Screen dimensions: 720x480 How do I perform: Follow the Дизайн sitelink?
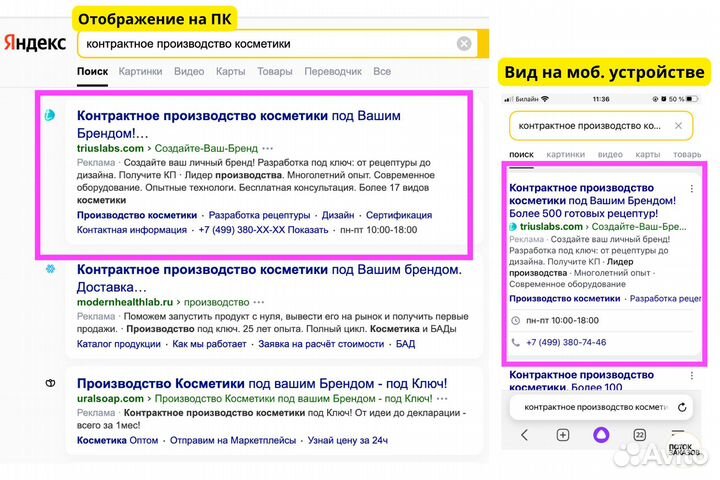338,215
